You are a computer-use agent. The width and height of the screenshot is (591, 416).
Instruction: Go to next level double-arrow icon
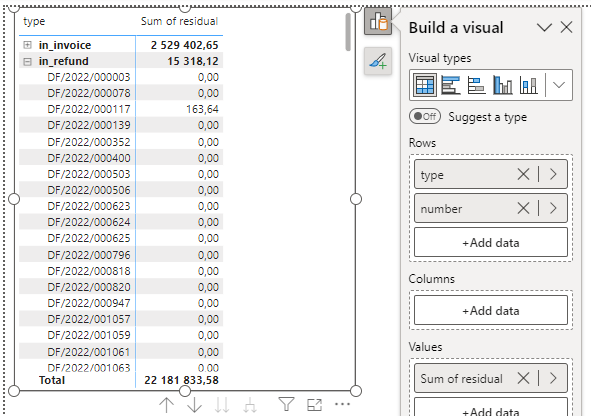click(222, 405)
